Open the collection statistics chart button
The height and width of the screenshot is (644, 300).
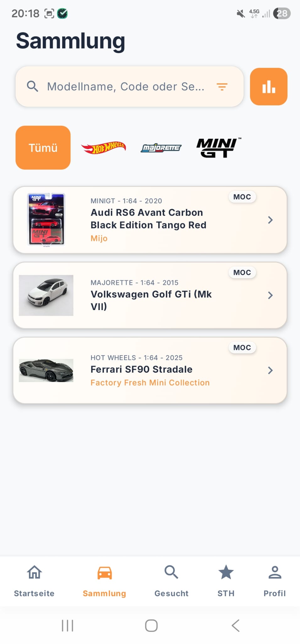269,86
